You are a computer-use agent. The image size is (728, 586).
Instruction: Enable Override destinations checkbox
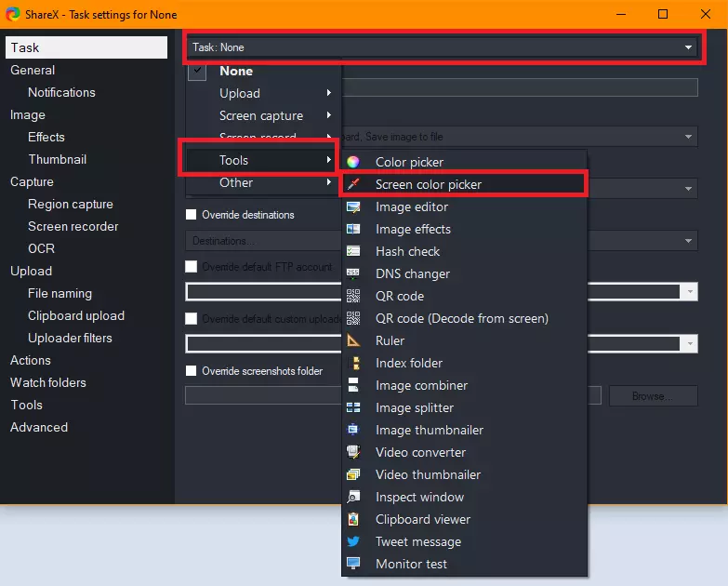pyautogui.click(x=191, y=215)
